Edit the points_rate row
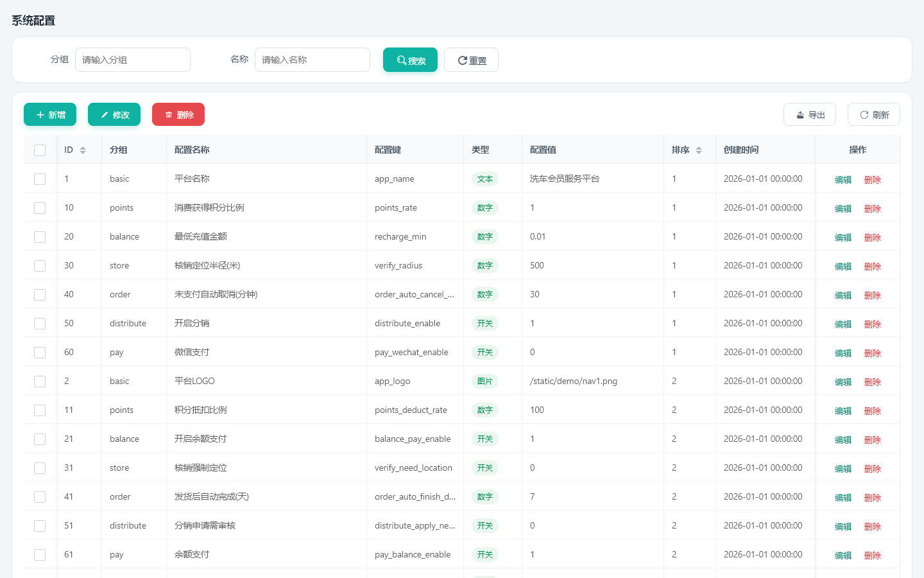The height and width of the screenshot is (578, 924). pyautogui.click(x=843, y=209)
